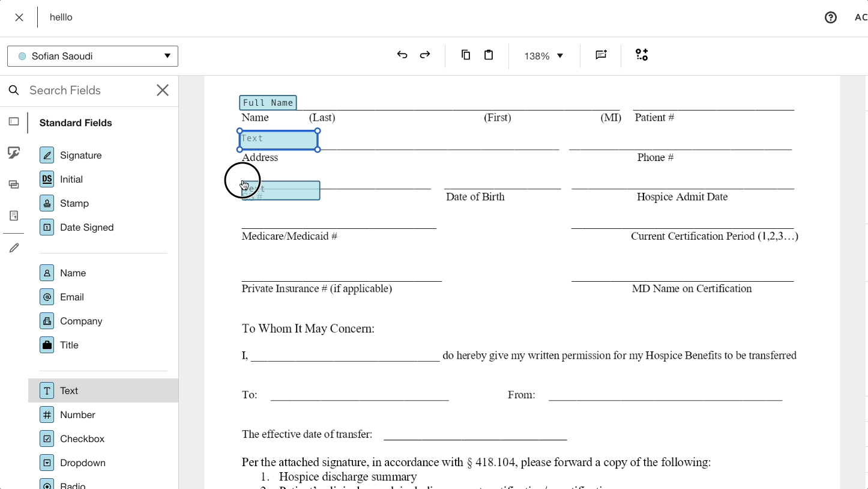The height and width of the screenshot is (489, 868).
Task: Click the Text field left of Date of Birth
Action: coord(281,190)
